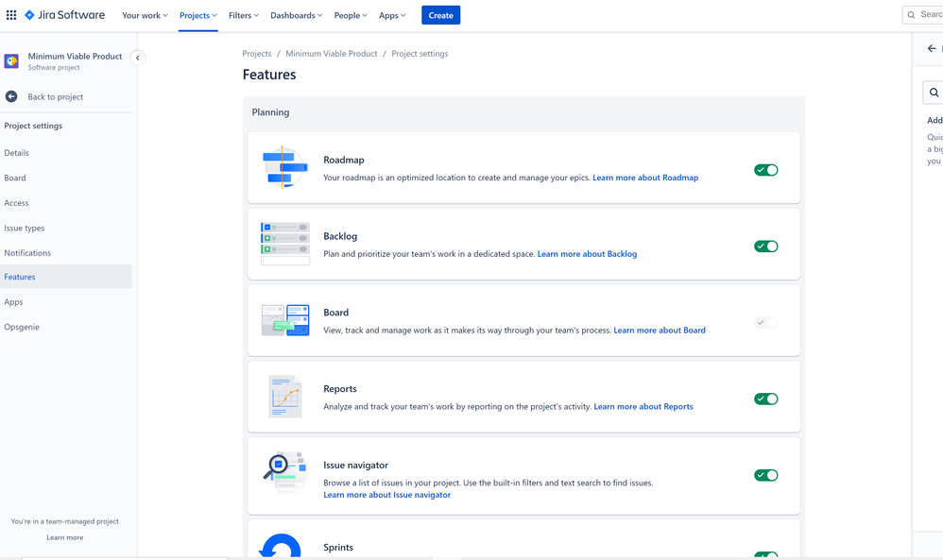This screenshot has height=560, width=943.
Task: Open the Projects dropdown menu
Action: (197, 16)
